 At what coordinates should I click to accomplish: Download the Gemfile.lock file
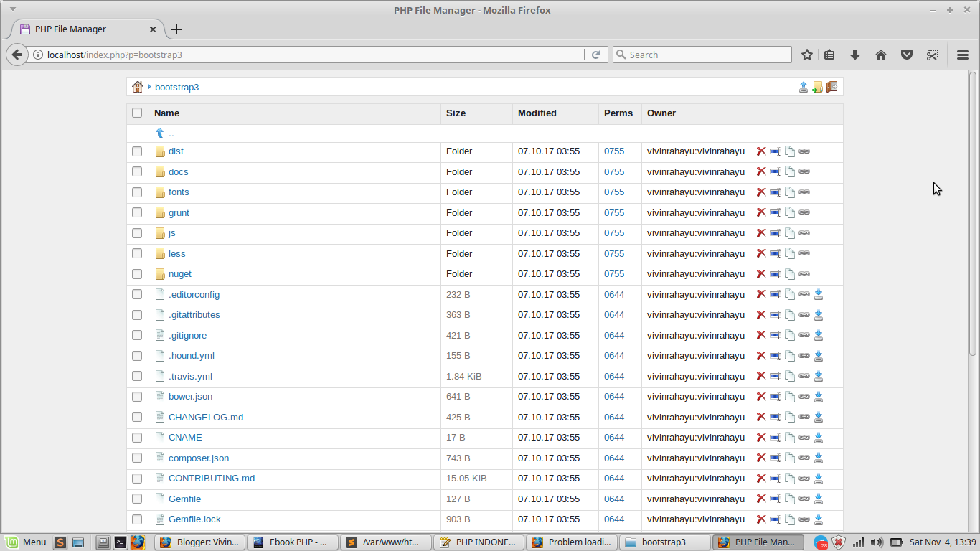tap(819, 519)
